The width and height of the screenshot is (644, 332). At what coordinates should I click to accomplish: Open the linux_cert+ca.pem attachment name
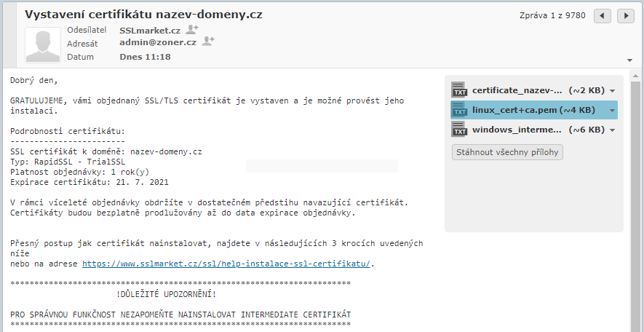514,110
